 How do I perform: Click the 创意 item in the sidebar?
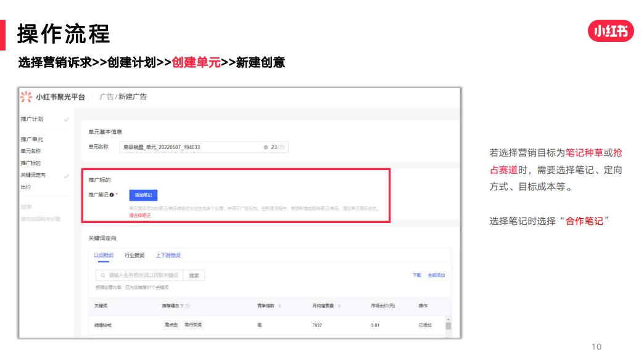click(x=26, y=207)
